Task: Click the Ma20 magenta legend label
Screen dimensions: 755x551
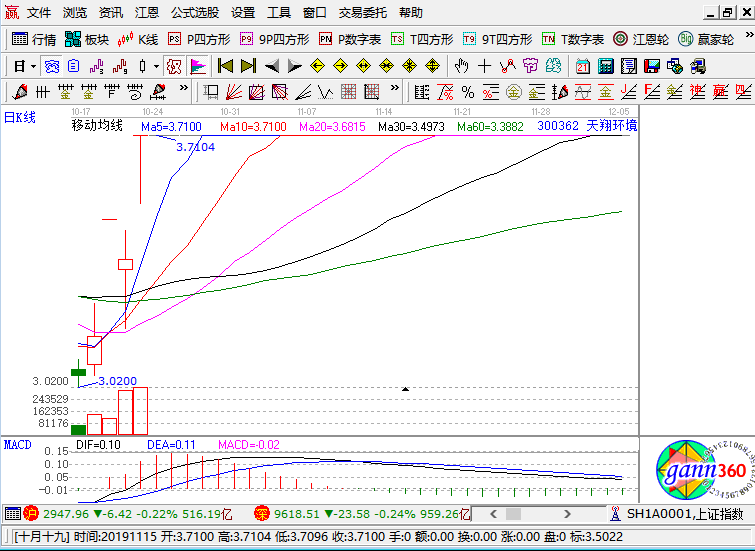Action: pos(332,127)
